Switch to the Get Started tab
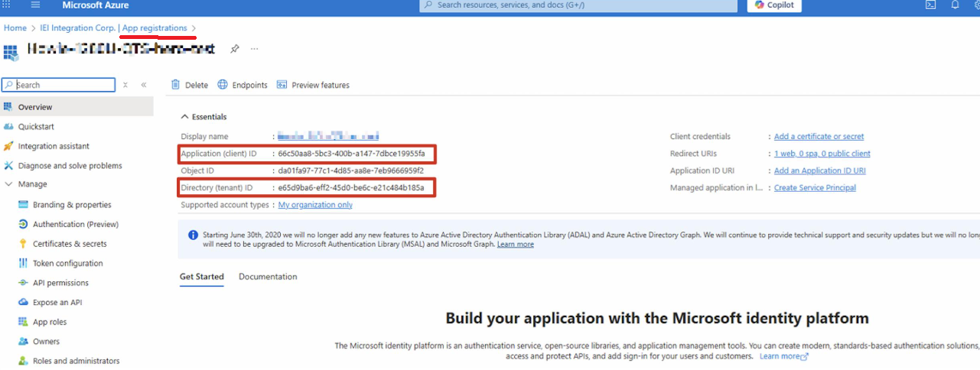 pos(202,277)
